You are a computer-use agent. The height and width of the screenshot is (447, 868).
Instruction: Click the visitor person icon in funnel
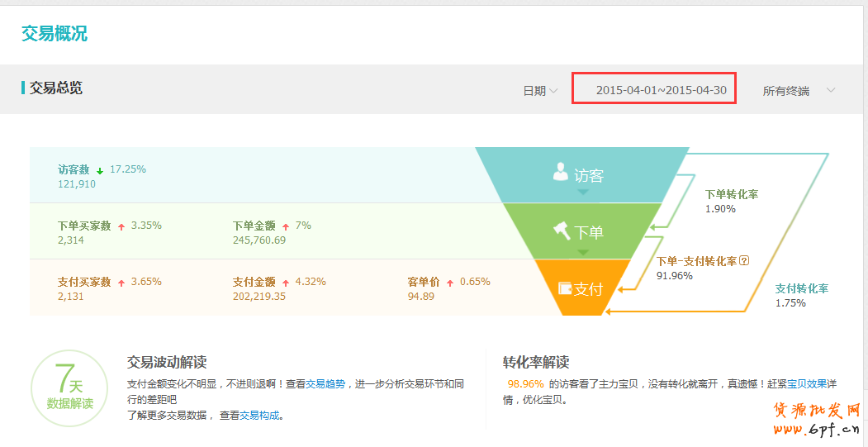562,173
